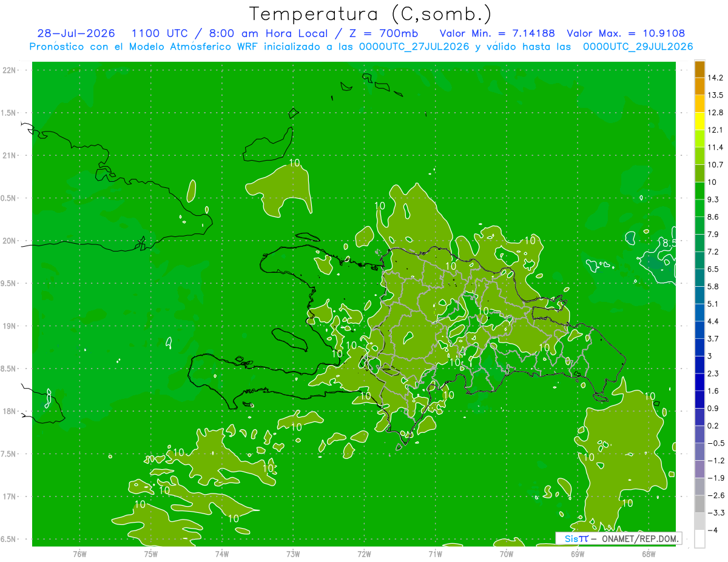Click the "19N" latitude axis label

10,326
